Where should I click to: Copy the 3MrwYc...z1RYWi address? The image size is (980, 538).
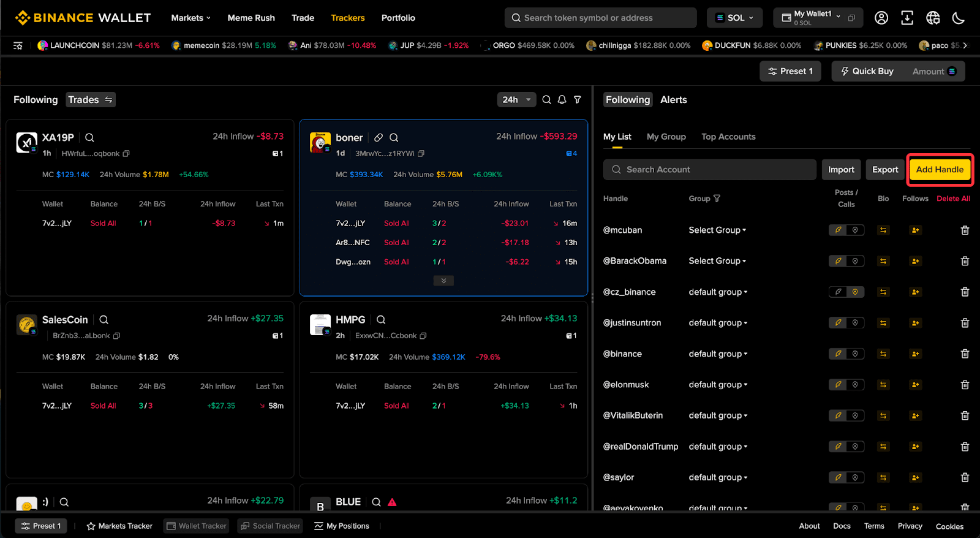tap(421, 153)
